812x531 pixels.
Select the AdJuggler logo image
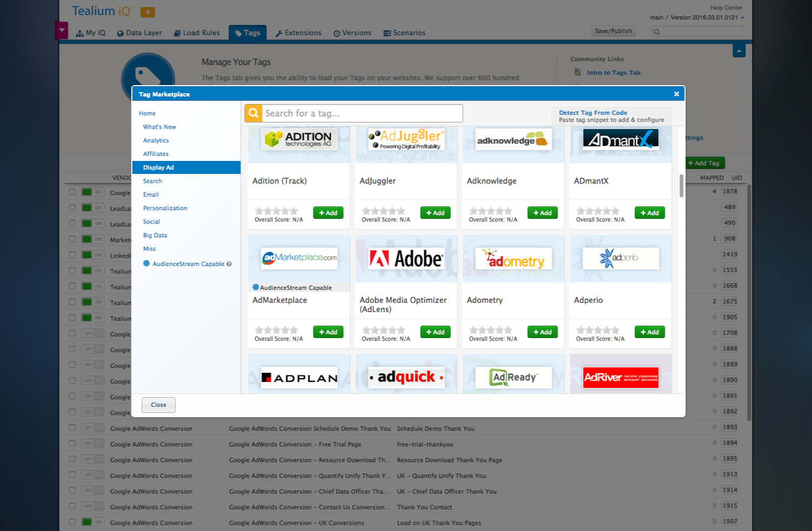point(406,139)
